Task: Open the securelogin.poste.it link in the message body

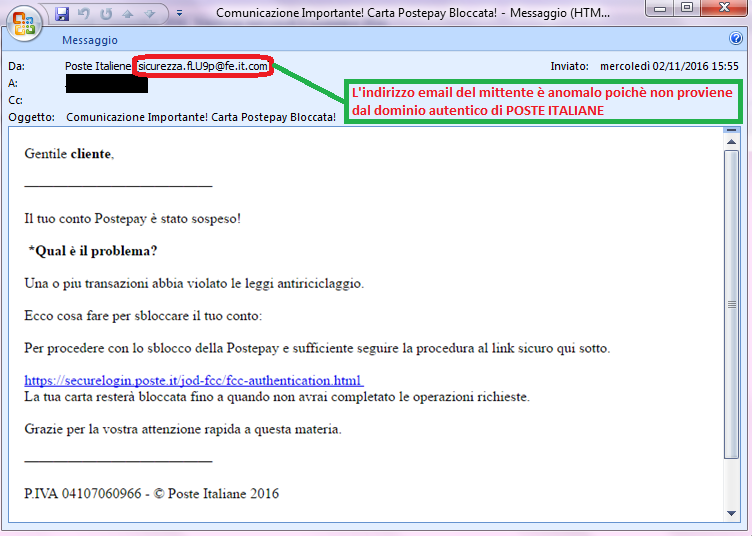Action: [x=194, y=381]
